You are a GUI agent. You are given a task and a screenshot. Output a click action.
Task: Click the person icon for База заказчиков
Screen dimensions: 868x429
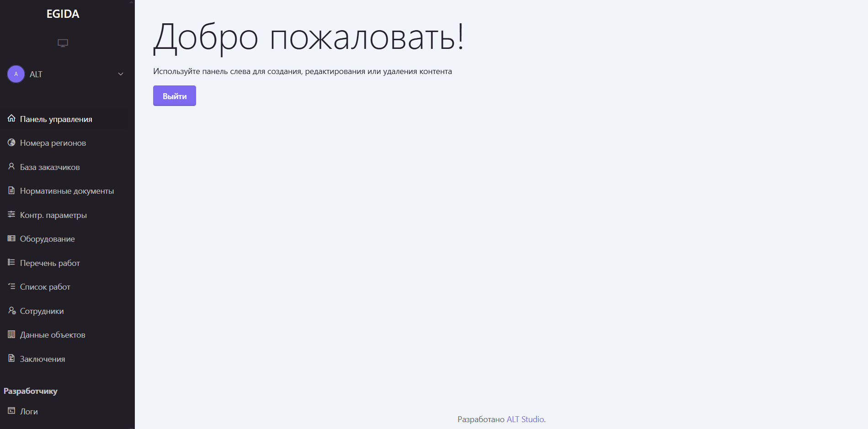[11, 167]
